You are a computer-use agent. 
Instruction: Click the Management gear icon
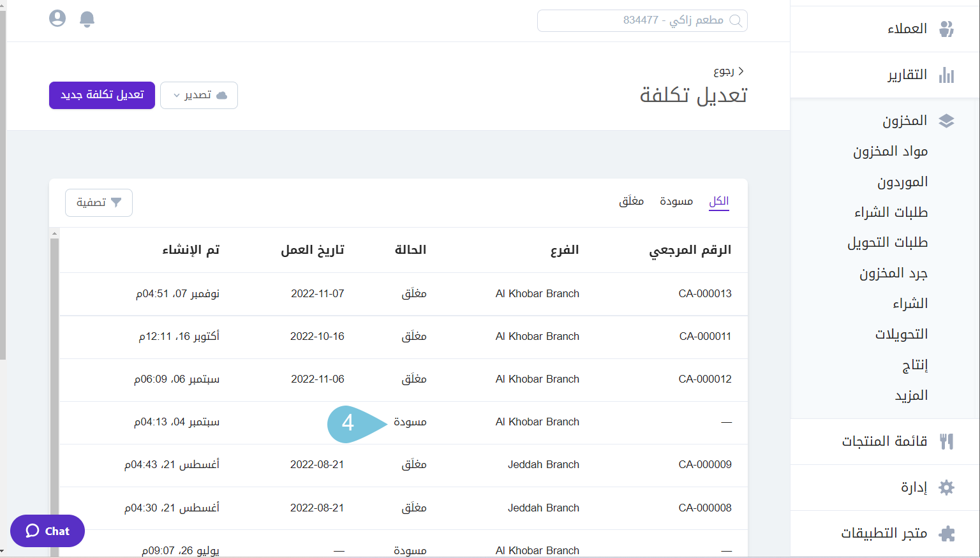946,488
